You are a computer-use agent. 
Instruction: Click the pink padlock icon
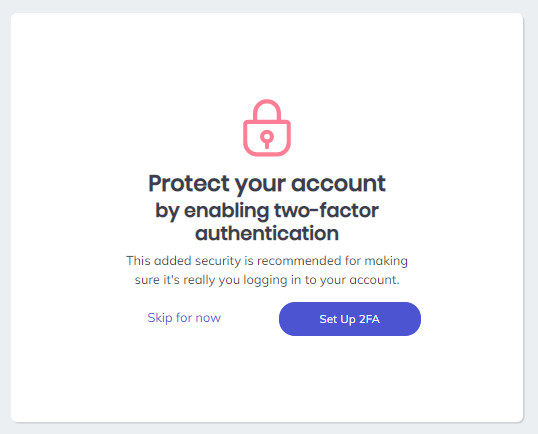267,128
